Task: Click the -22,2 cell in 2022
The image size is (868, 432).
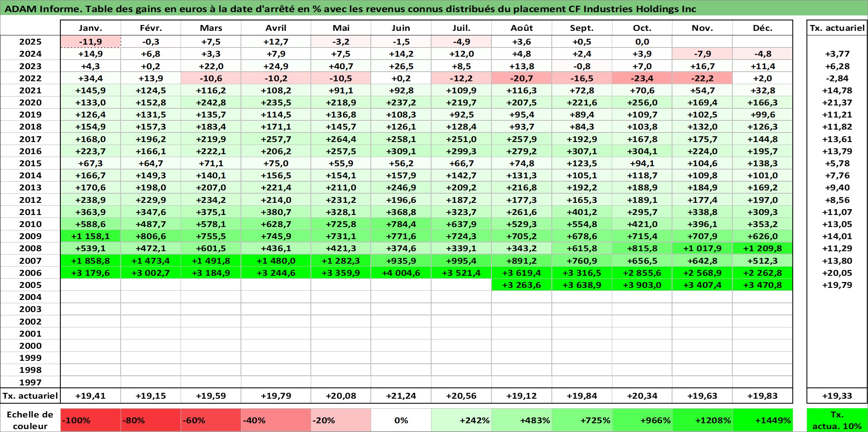Action: pos(702,78)
